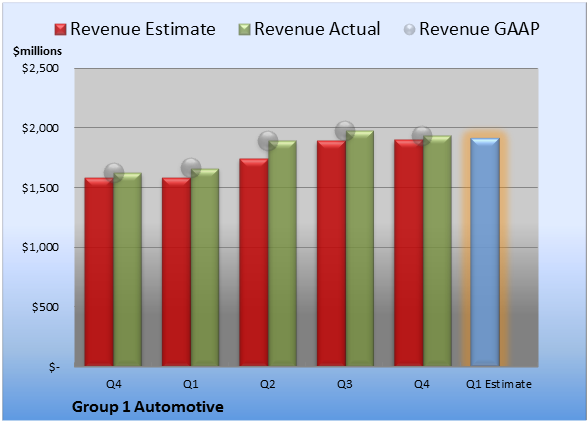This screenshot has height=422, width=588.
Task: Select the red estimate bar for Q3
Action: pyautogui.click(x=331, y=253)
